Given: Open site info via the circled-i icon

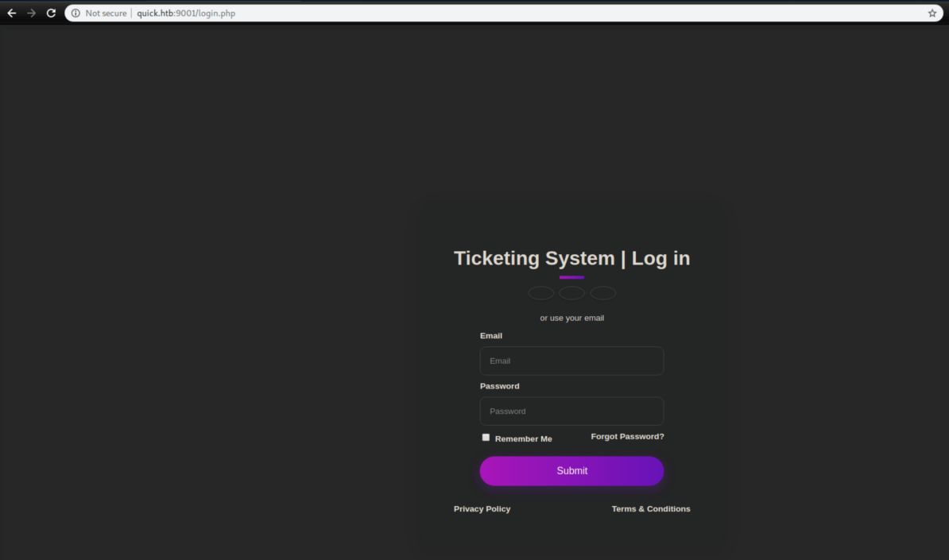Looking at the screenshot, I should [x=76, y=14].
